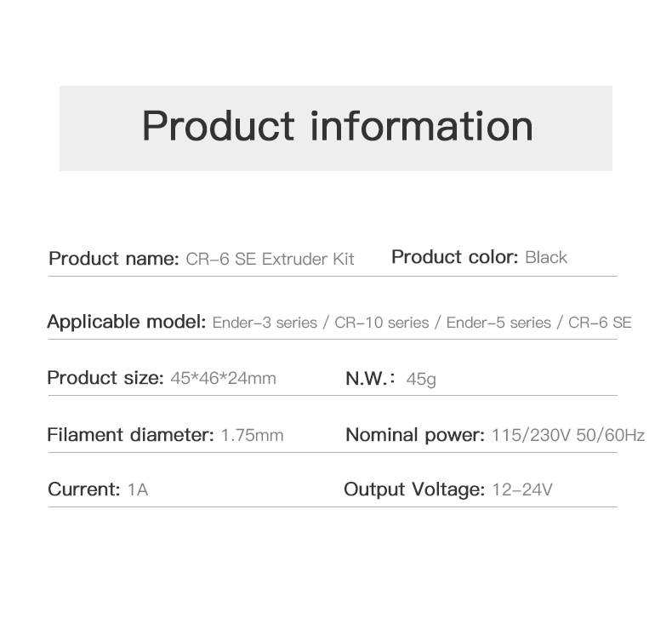Select the Product color label
Viewport: 672px width, 618px height.
click(x=455, y=257)
